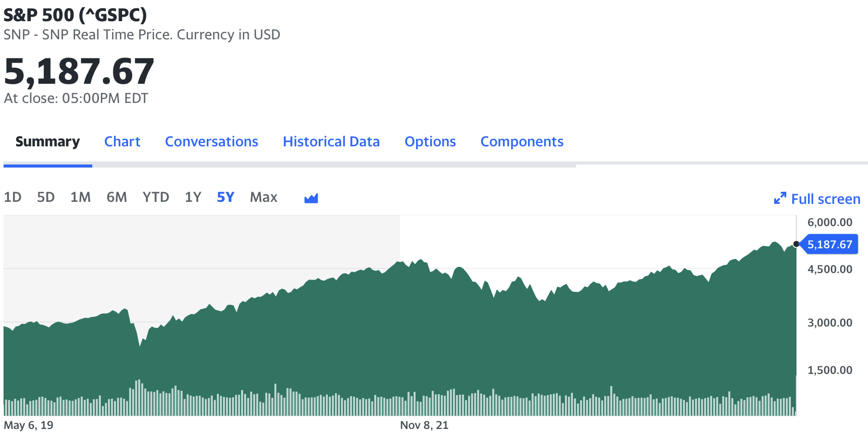The image size is (868, 435).
Task: View the Components tab
Action: coord(522,142)
